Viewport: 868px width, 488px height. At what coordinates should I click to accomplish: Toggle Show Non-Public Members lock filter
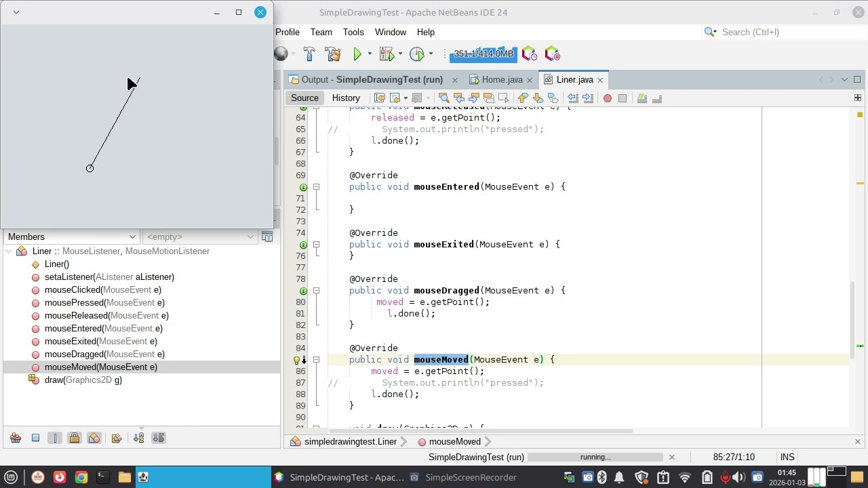click(75, 438)
